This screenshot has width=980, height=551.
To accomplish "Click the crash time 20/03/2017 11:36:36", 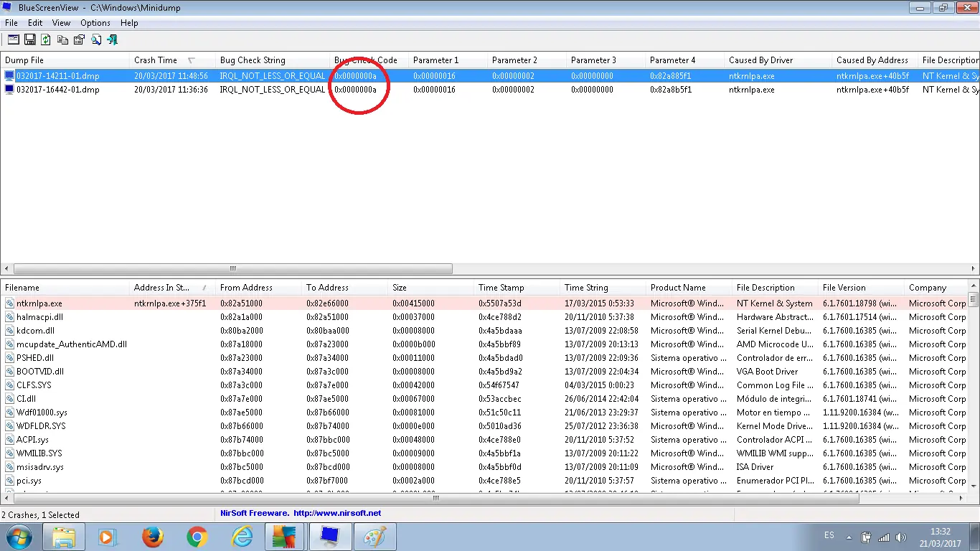I will pyautogui.click(x=171, y=90).
